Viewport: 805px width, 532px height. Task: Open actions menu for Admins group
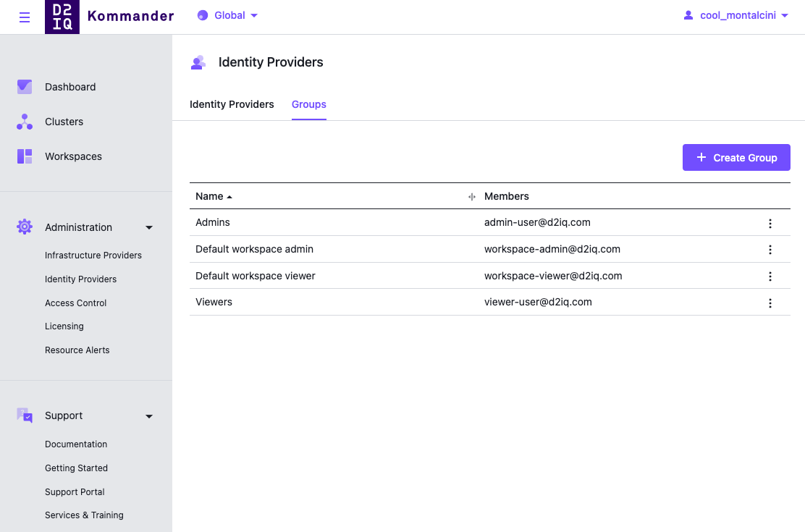pyautogui.click(x=770, y=224)
